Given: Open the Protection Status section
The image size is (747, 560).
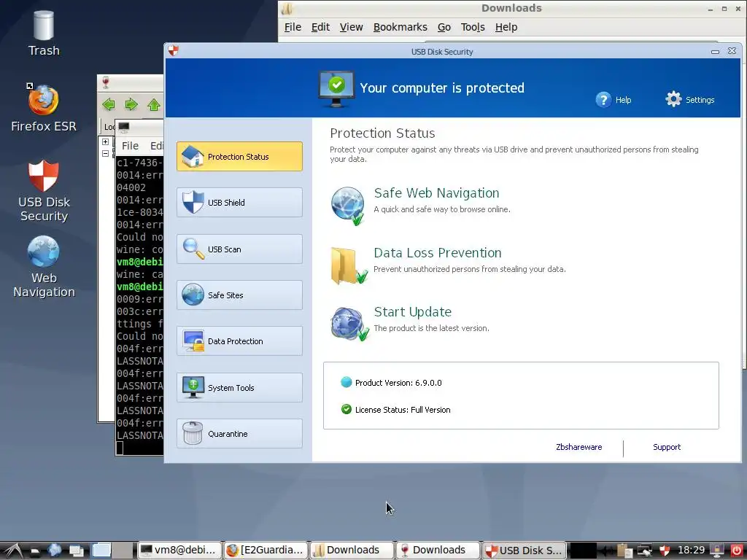Looking at the screenshot, I should (x=239, y=156).
